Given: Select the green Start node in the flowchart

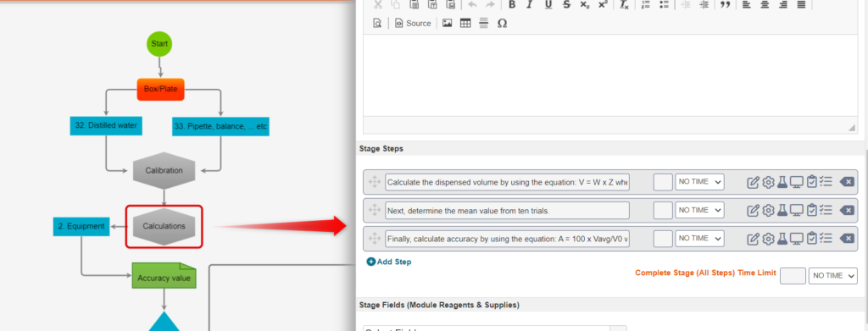Looking at the screenshot, I should tap(159, 44).
